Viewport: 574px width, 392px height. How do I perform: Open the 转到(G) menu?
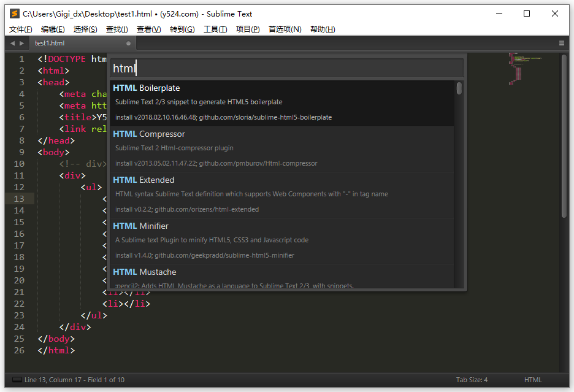pos(182,29)
